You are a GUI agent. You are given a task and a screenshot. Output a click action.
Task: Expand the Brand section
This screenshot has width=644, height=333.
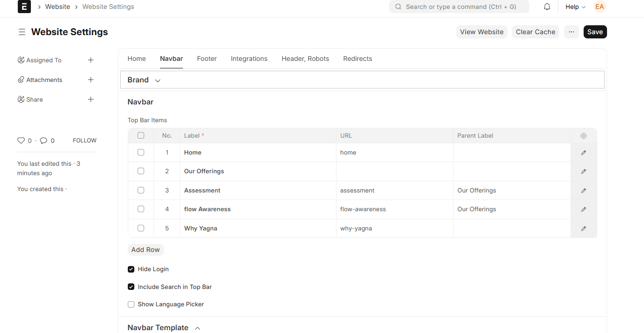[x=144, y=80]
